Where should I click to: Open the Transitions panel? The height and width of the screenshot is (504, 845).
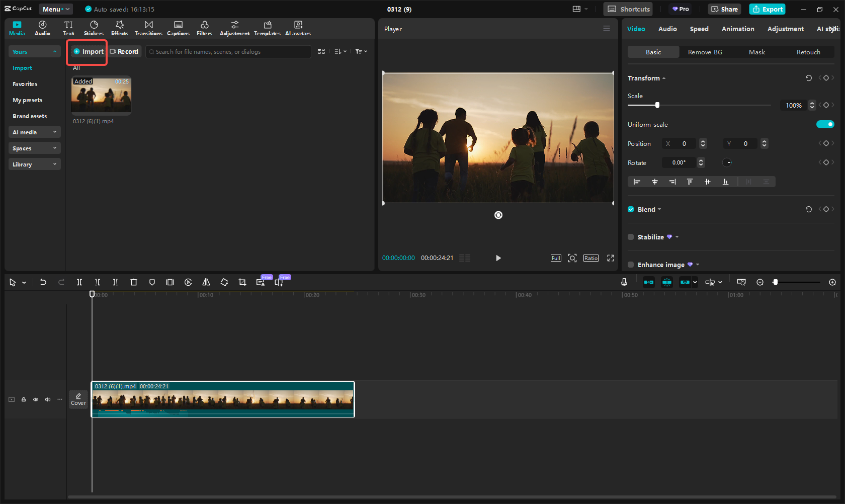pyautogui.click(x=148, y=28)
